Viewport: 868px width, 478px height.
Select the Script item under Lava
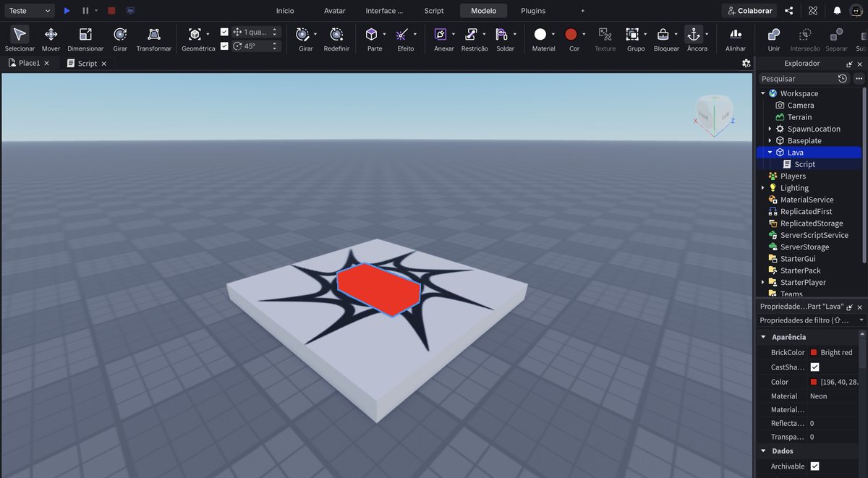coord(804,164)
